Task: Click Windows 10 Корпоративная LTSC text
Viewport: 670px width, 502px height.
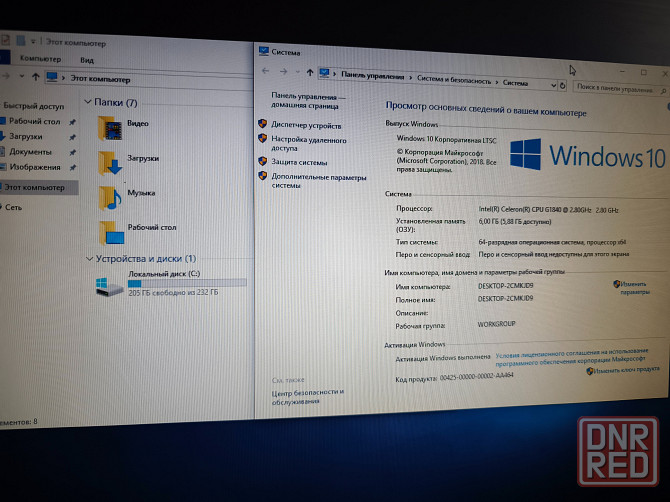Action: [447, 139]
